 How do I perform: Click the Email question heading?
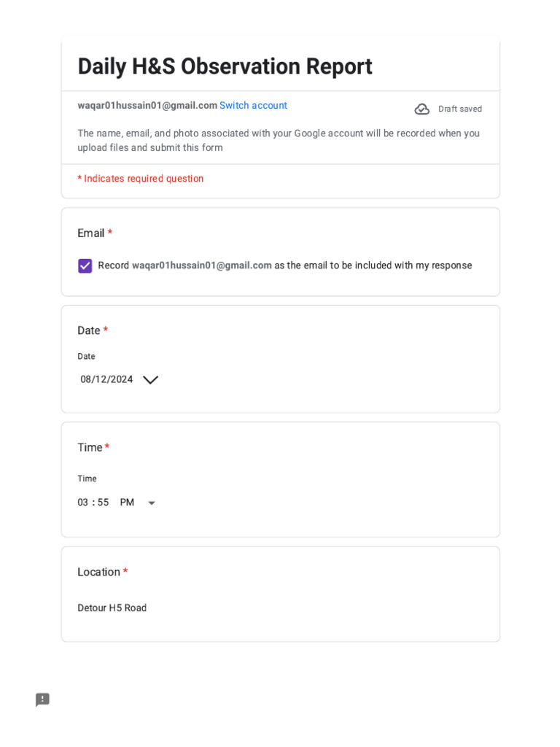[91, 233]
